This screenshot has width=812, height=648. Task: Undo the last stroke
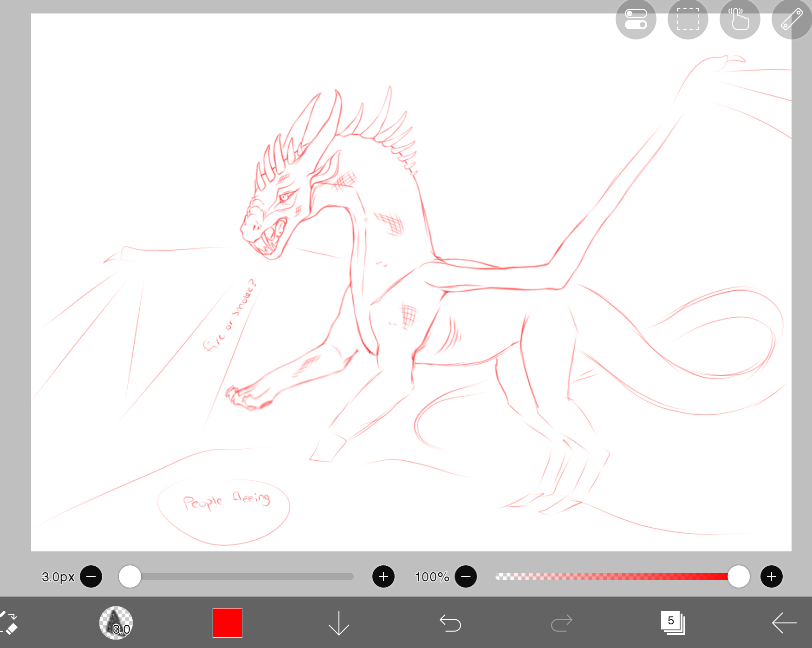[x=450, y=622]
